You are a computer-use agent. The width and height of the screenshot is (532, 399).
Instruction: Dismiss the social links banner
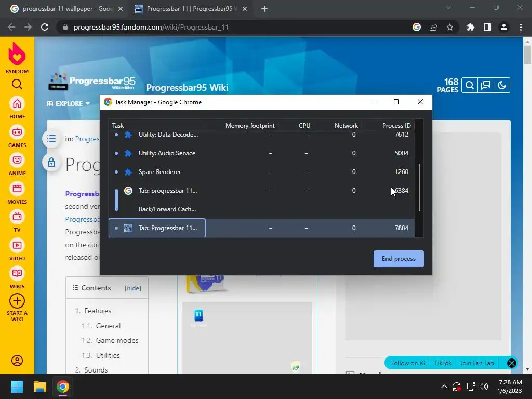point(511,363)
